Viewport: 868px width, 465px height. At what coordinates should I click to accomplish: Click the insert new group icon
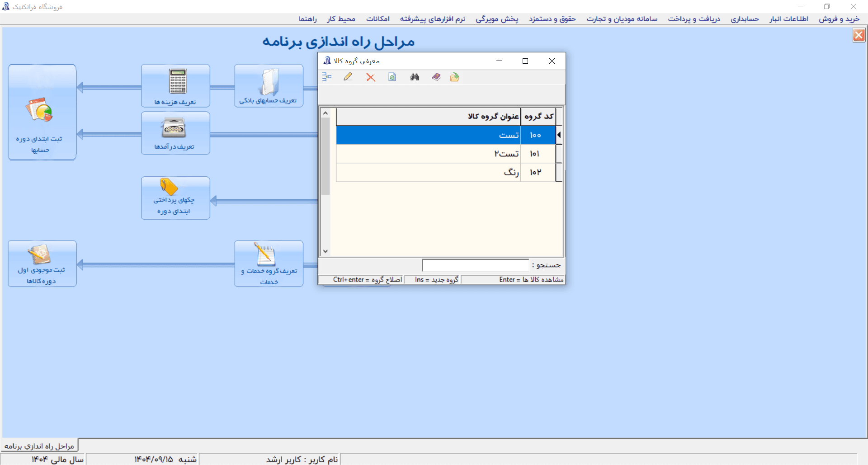pos(327,77)
